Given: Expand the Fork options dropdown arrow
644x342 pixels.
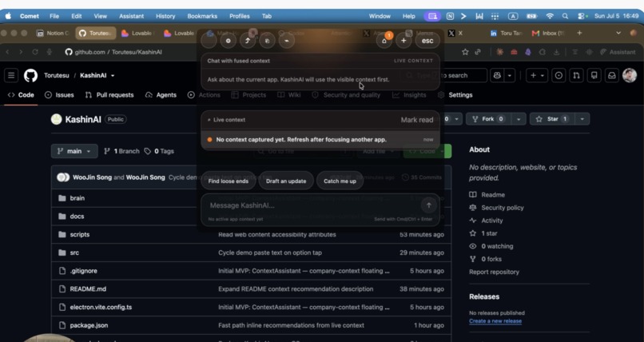Looking at the screenshot, I should 519,119.
